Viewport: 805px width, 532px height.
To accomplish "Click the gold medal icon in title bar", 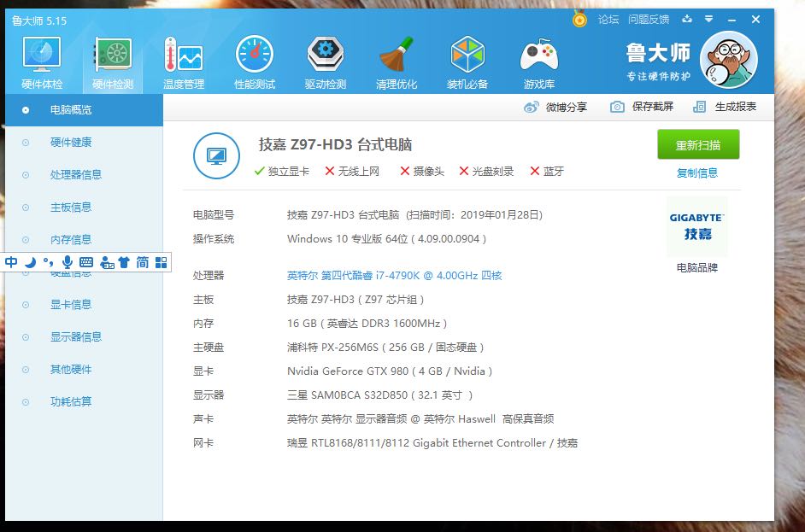I will (x=579, y=20).
